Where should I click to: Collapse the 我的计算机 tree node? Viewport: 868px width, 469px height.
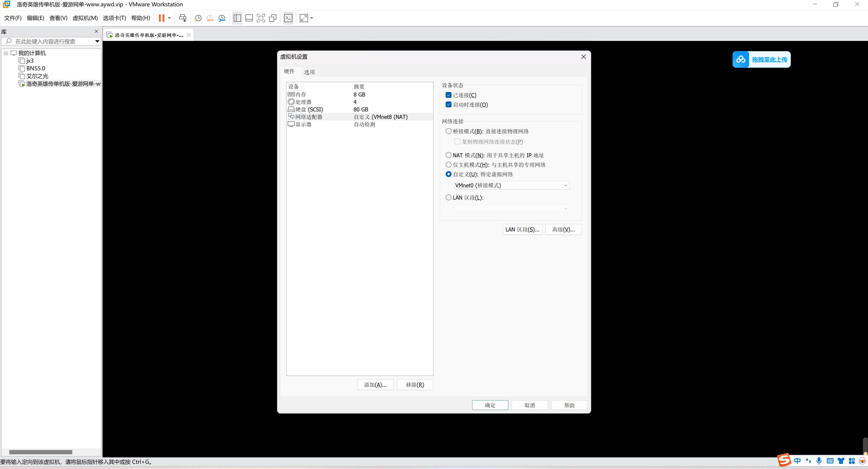point(6,53)
